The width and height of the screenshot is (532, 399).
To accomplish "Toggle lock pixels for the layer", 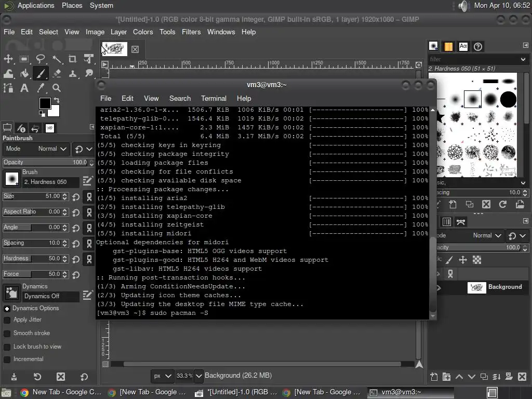I will point(449,260).
